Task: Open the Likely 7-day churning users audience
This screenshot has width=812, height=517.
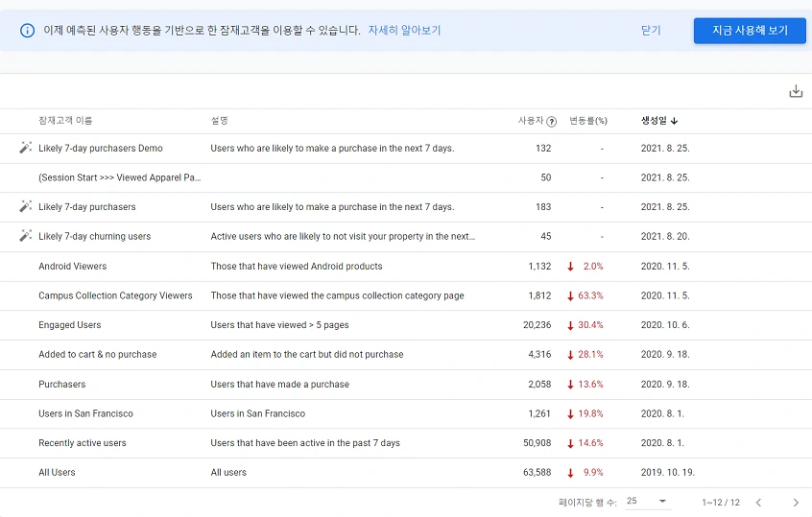Action: [95, 237]
